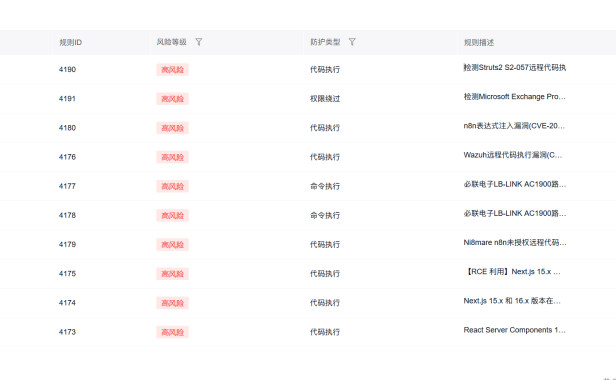Click 高风险 tag in row 4180
Image resolution: width=616 pixels, height=380 pixels.
pos(172,128)
